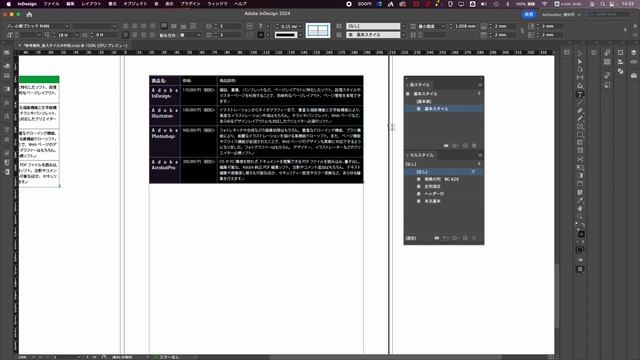Click the document tab at 100%

click(75, 46)
